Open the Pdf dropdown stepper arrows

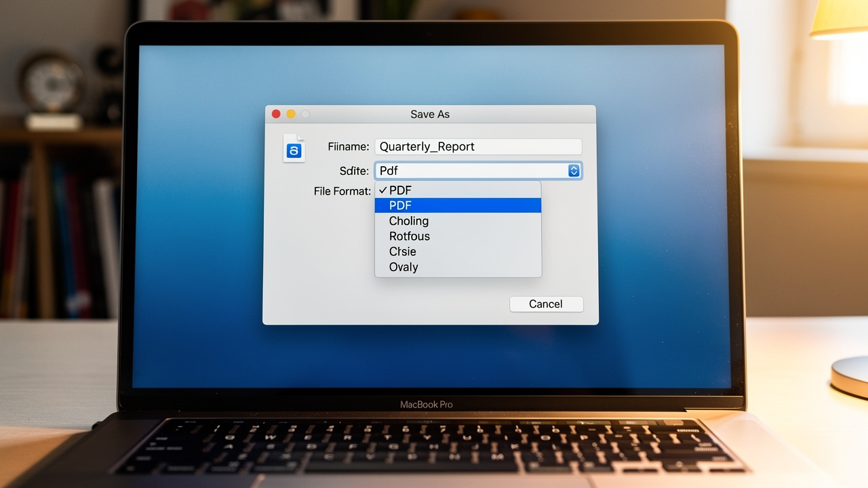574,171
